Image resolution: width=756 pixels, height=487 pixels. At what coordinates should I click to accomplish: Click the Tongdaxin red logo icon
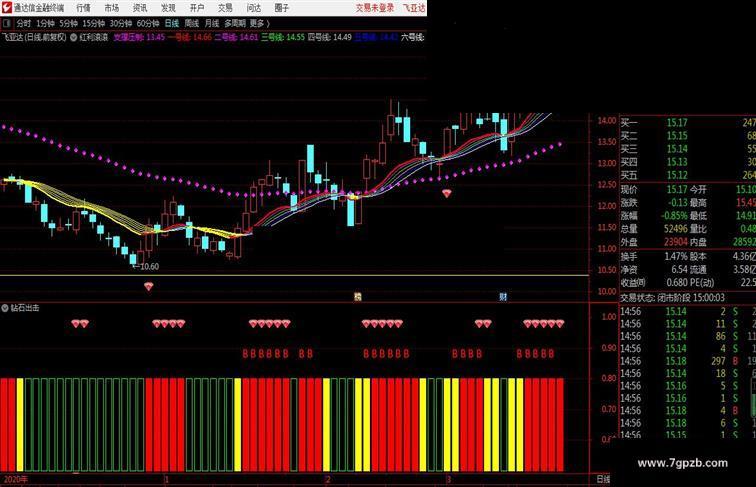tap(6, 8)
